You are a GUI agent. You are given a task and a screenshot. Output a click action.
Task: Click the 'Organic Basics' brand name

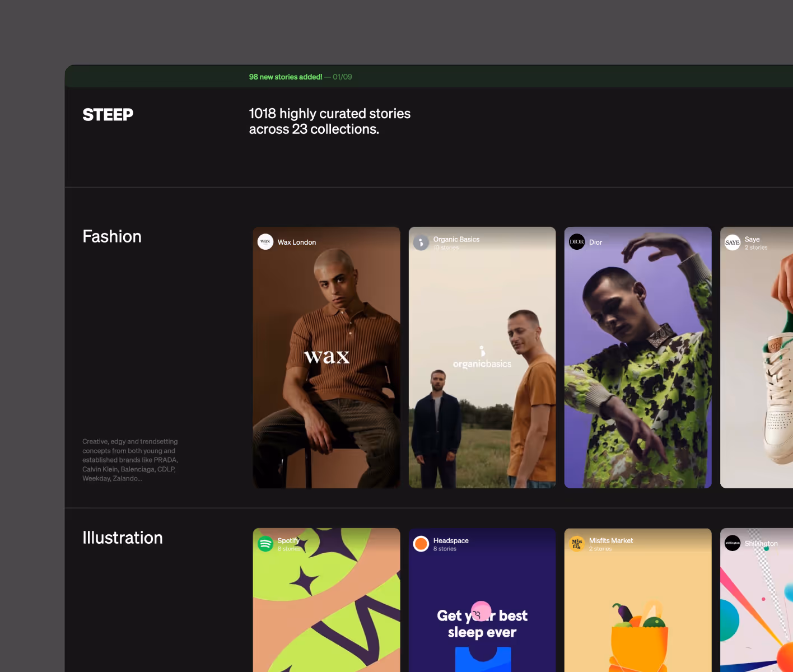(456, 239)
